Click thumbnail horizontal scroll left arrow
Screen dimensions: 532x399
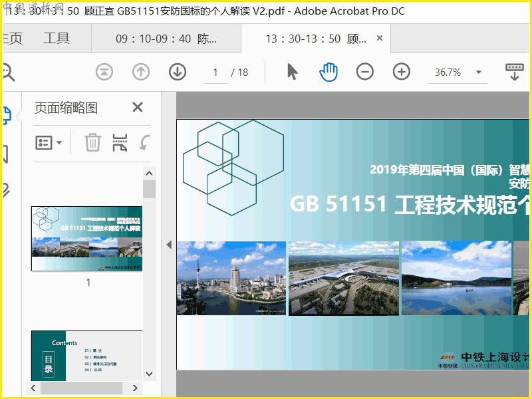point(33,388)
